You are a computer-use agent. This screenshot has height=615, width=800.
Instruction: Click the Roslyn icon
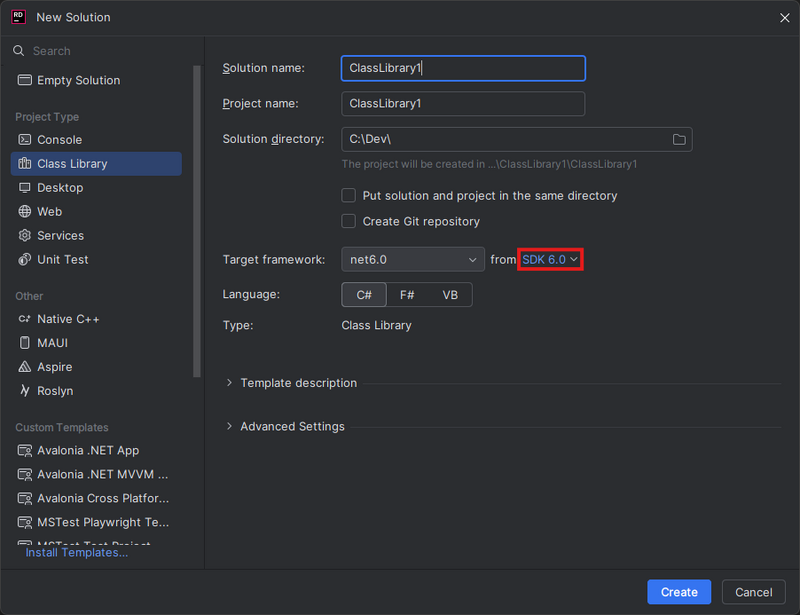point(24,390)
